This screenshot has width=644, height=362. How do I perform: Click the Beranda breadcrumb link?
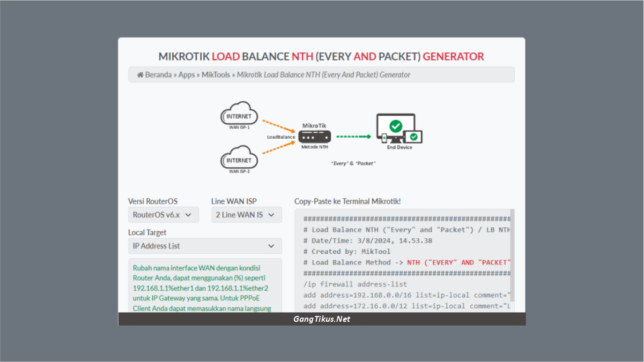tap(158, 74)
